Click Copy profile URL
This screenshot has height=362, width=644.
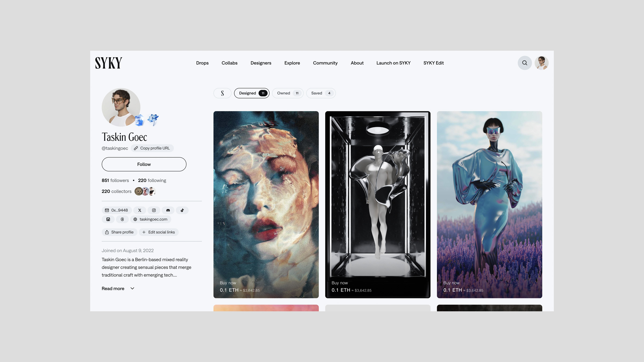(152, 148)
